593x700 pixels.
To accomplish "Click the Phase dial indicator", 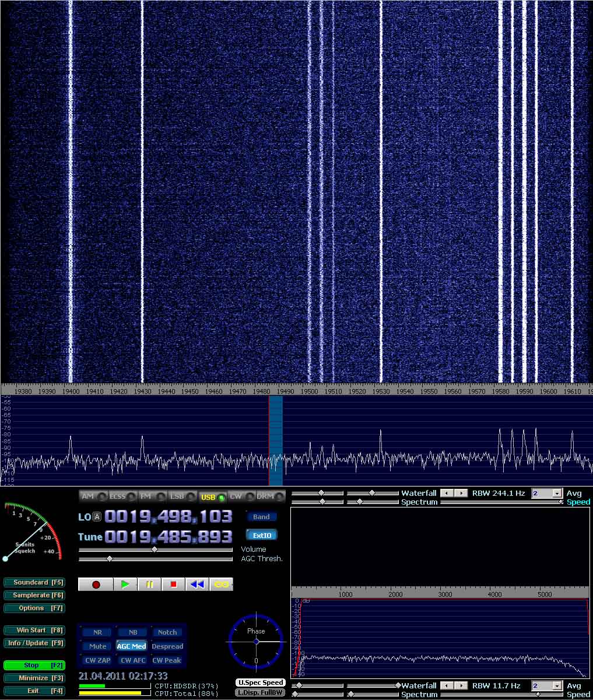I will (256, 640).
